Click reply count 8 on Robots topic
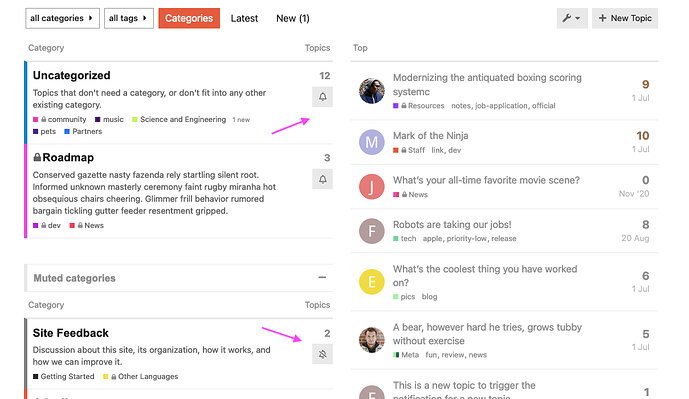The width and height of the screenshot is (689, 399). (645, 225)
